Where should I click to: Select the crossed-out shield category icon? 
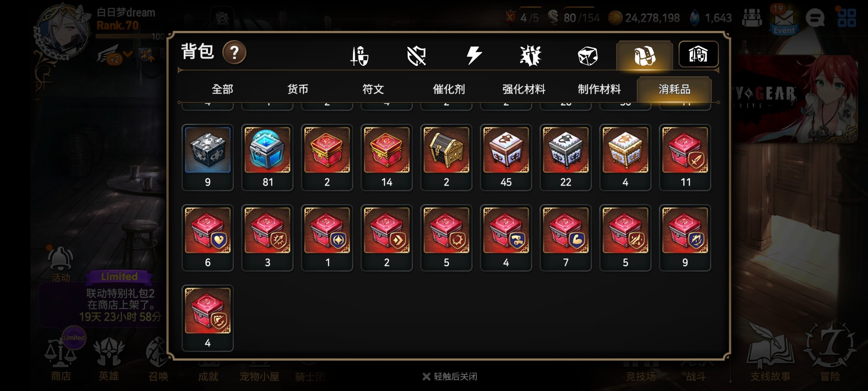click(416, 56)
